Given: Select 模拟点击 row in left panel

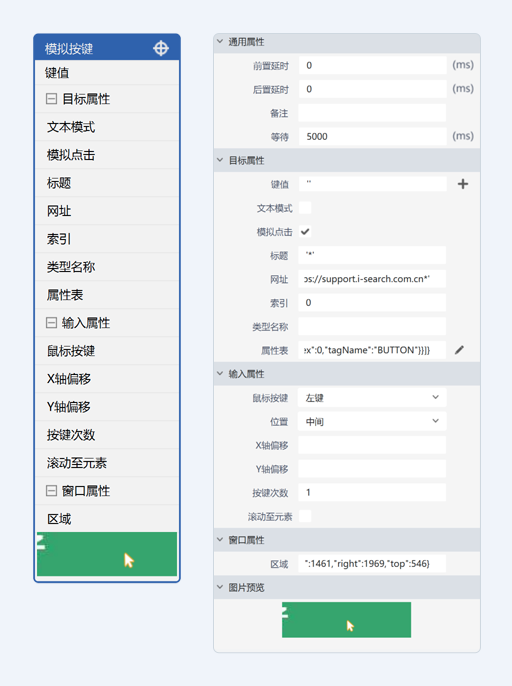Looking at the screenshot, I should coord(107,155).
